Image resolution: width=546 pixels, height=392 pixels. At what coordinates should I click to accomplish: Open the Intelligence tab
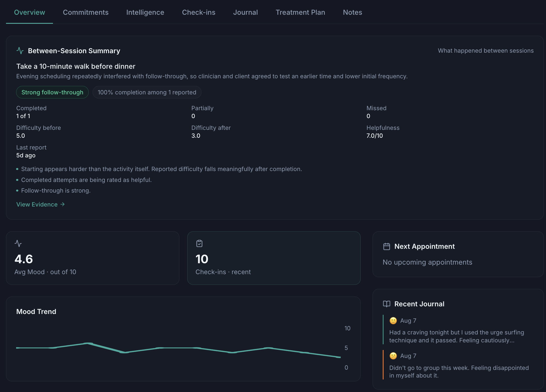tap(145, 12)
